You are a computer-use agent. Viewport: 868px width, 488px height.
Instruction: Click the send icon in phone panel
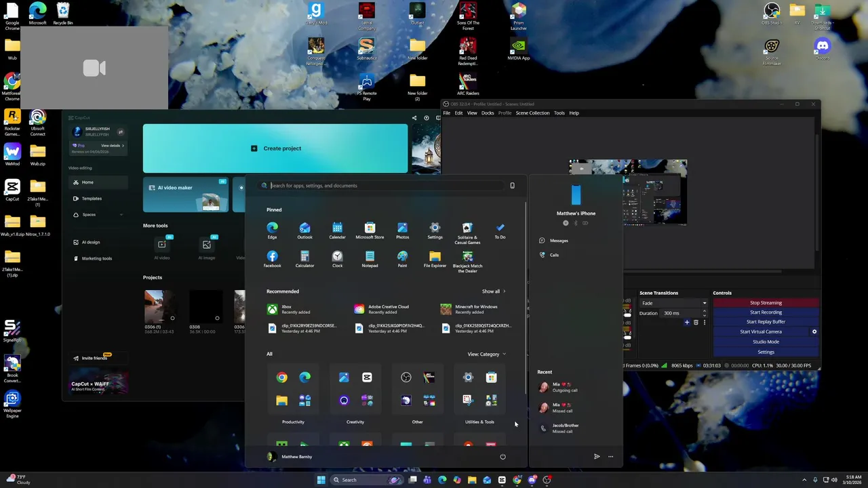pos(597,457)
